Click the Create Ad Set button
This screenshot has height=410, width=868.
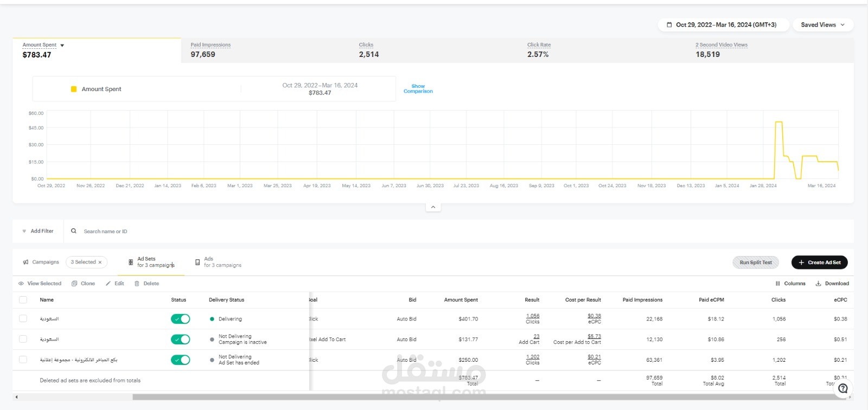pos(819,262)
